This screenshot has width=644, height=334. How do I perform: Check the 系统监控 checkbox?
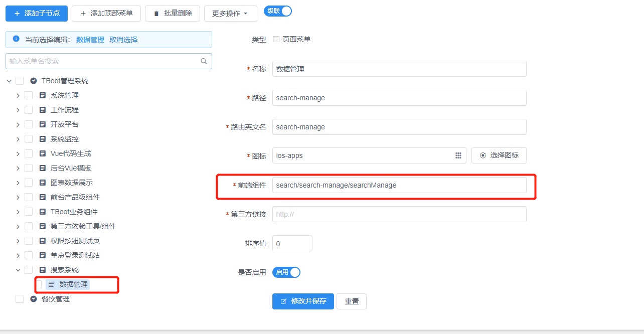coord(29,139)
